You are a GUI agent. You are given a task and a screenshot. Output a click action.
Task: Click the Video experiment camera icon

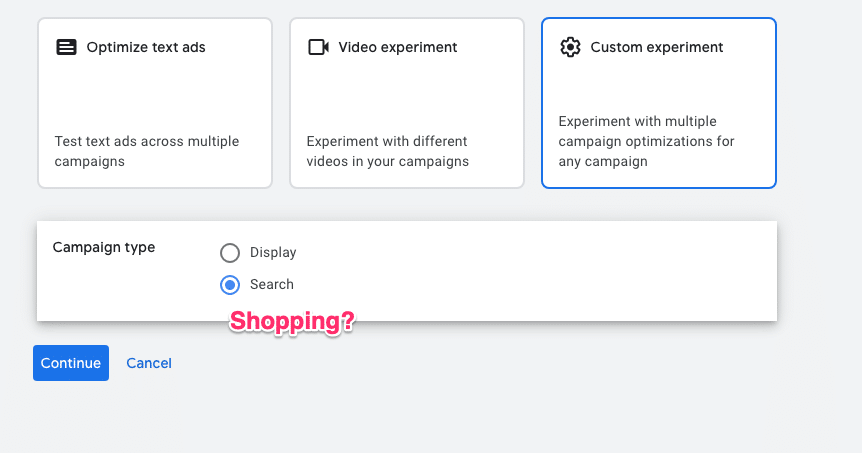(x=318, y=47)
